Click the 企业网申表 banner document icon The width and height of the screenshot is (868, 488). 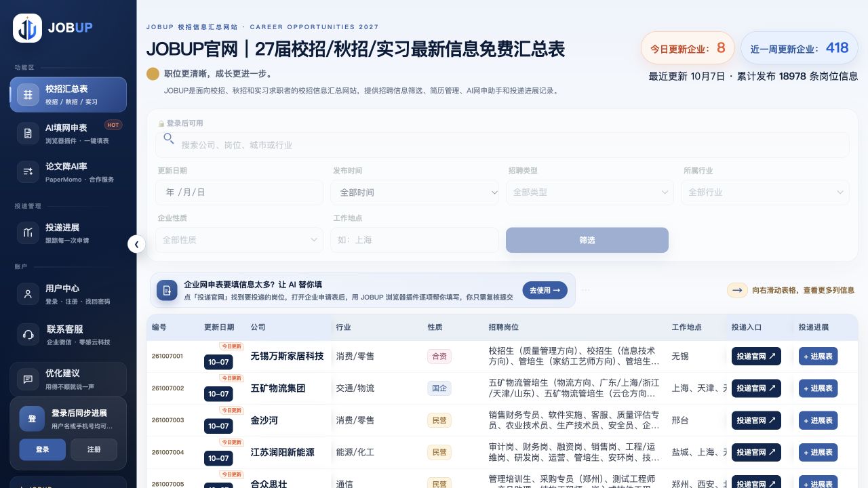[167, 290]
